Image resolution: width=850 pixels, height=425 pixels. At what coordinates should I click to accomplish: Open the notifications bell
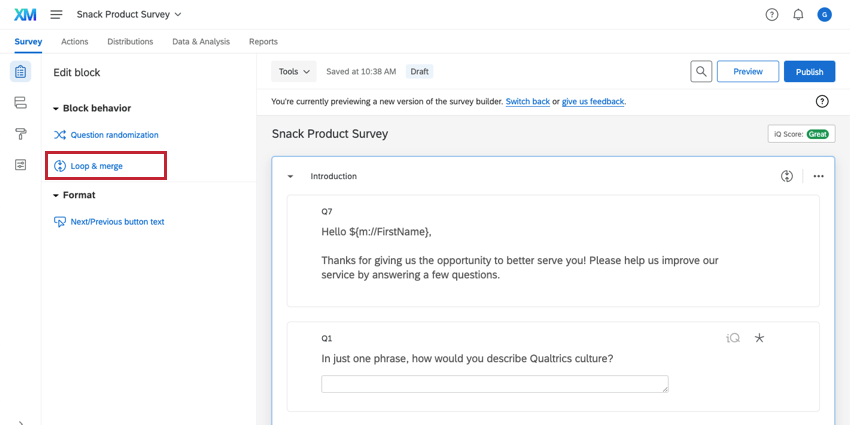[798, 14]
